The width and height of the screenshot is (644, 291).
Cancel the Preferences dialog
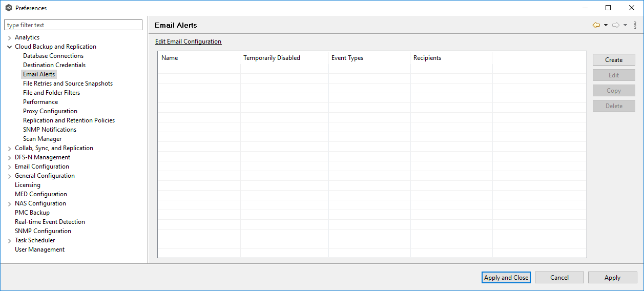tap(559, 277)
